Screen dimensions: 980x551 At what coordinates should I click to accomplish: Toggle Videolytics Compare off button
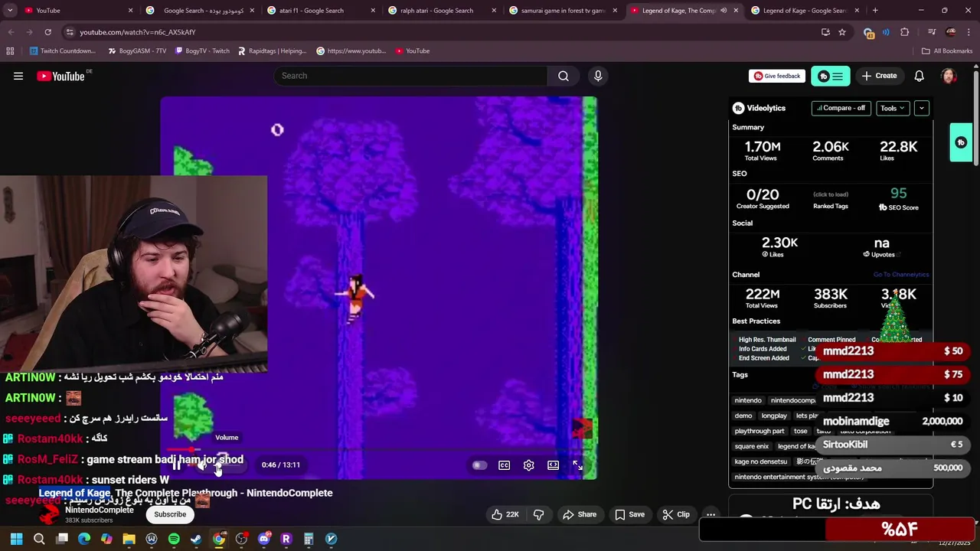pos(841,108)
